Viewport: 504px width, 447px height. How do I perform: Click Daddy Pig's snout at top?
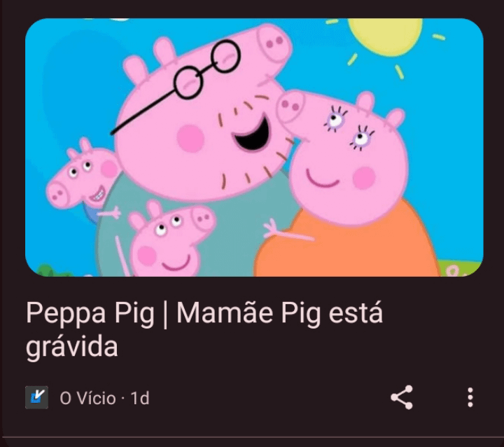click(x=274, y=43)
